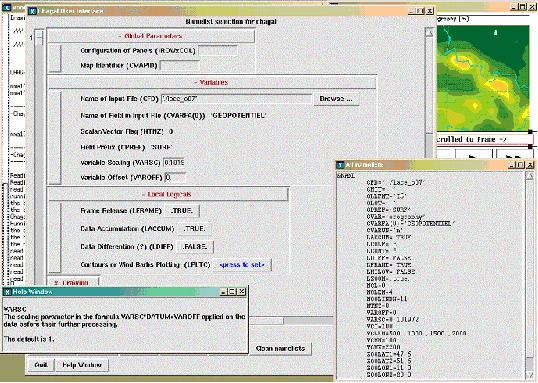Click the CVARFA(0) GEOPOTENTIEL line in All namelists
The width and height of the screenshot is (538, 383).
point(411,223)
